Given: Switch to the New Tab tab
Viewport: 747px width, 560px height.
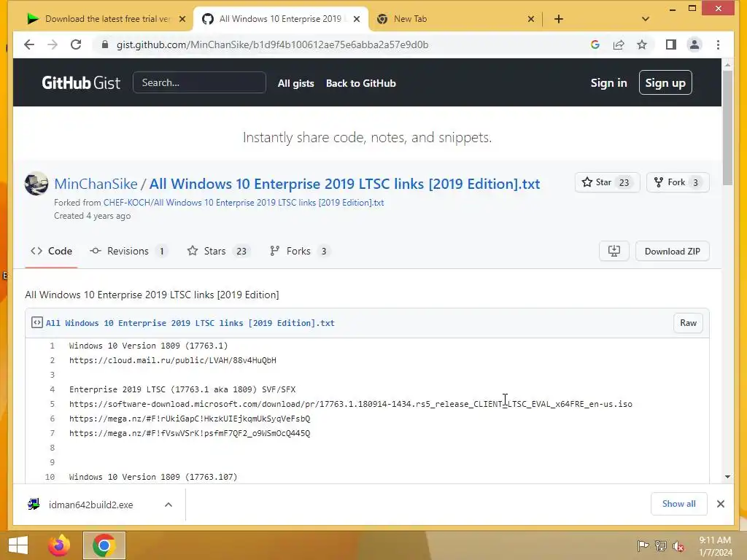Looking at the screenshot, I should pyautogui.click(x=452, y=19).
